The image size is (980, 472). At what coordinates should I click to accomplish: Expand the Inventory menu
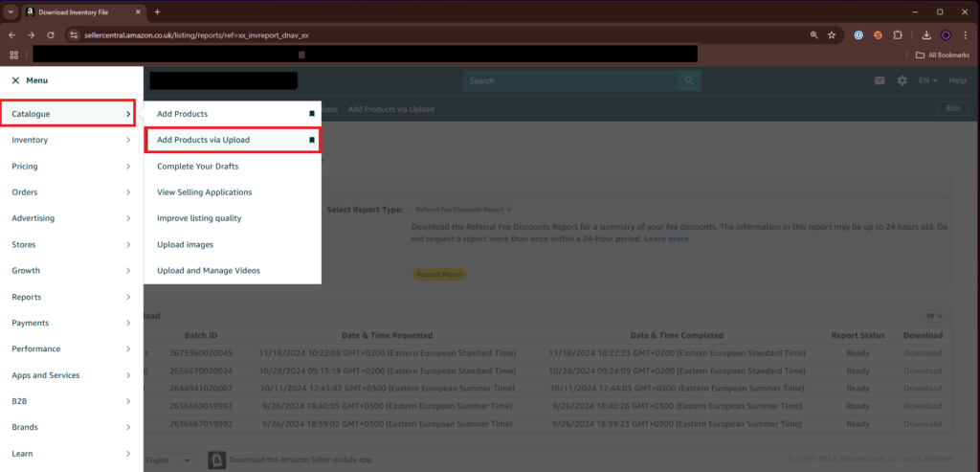[71, 140]
